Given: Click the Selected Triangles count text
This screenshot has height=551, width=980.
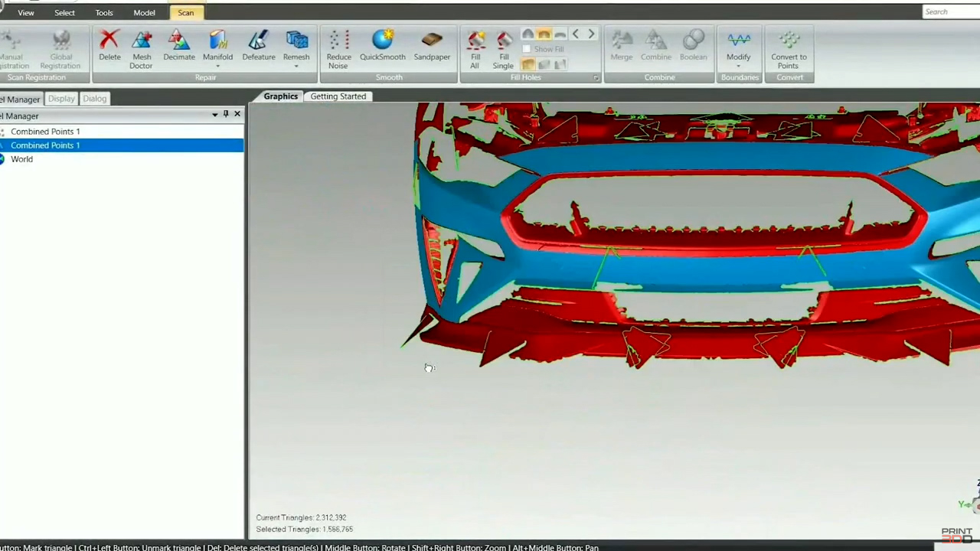Looking at the screenshot, I should point(305,529).
